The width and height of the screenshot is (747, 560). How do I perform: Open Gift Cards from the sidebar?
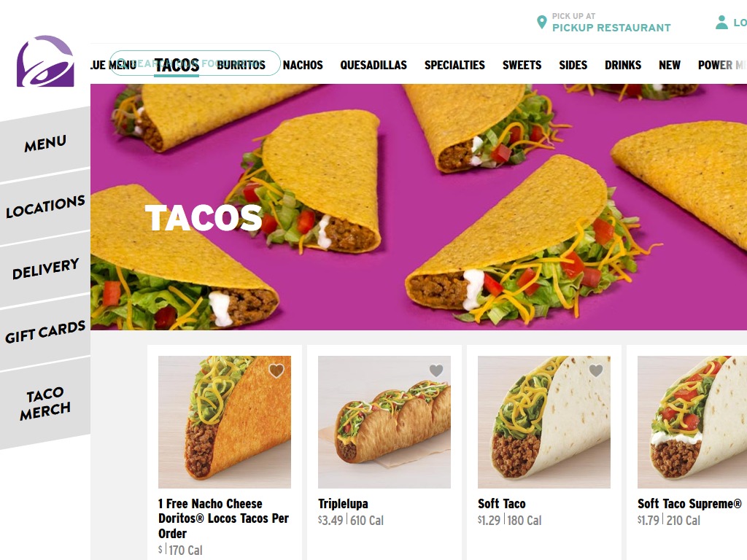[45, 332]
